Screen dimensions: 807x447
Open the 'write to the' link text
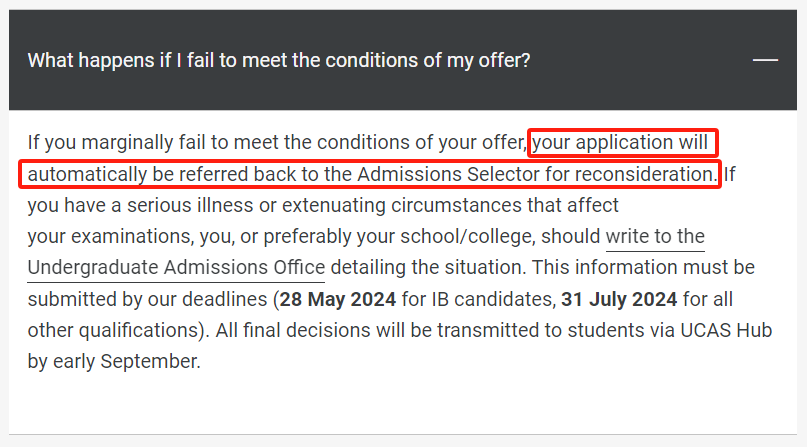[x=655, y=237]
